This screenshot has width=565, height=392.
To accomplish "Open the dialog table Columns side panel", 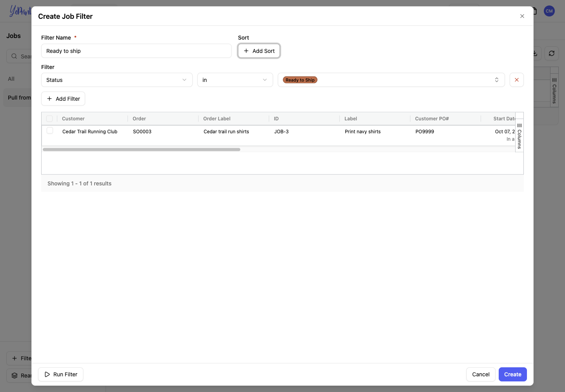I will (x=519, y=136).
